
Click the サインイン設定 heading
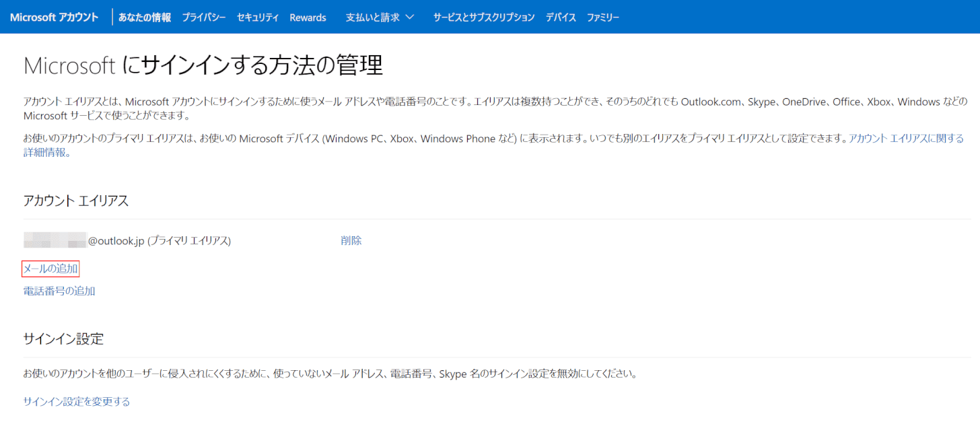[63, 339]
